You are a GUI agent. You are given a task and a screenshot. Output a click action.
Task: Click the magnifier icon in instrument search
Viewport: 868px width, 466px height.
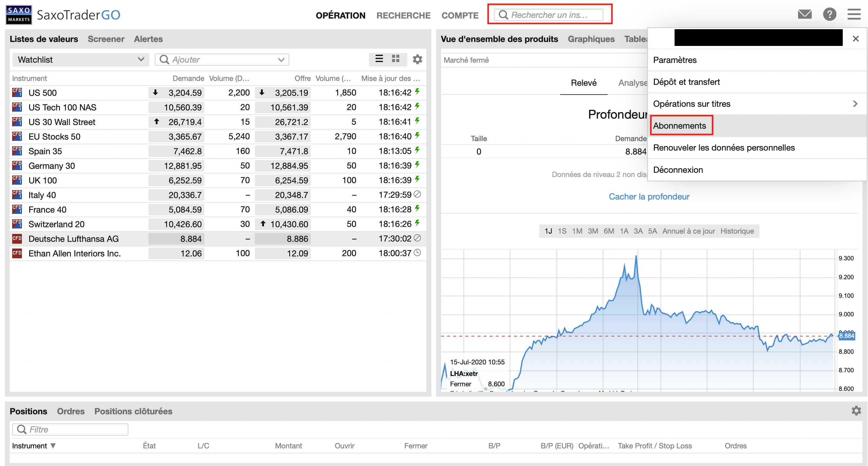503,15
